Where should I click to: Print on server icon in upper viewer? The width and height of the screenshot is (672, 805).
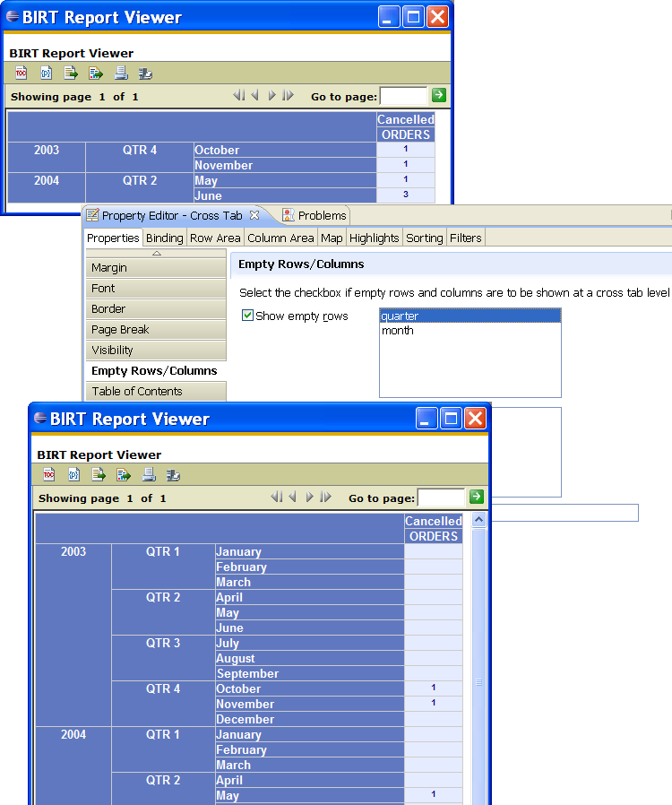(146, 74)
